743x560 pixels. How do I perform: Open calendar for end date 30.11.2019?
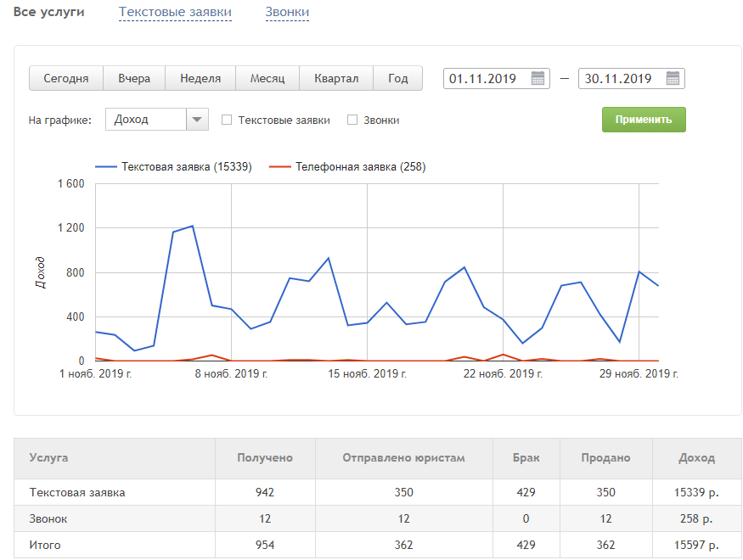click(673, 79)
